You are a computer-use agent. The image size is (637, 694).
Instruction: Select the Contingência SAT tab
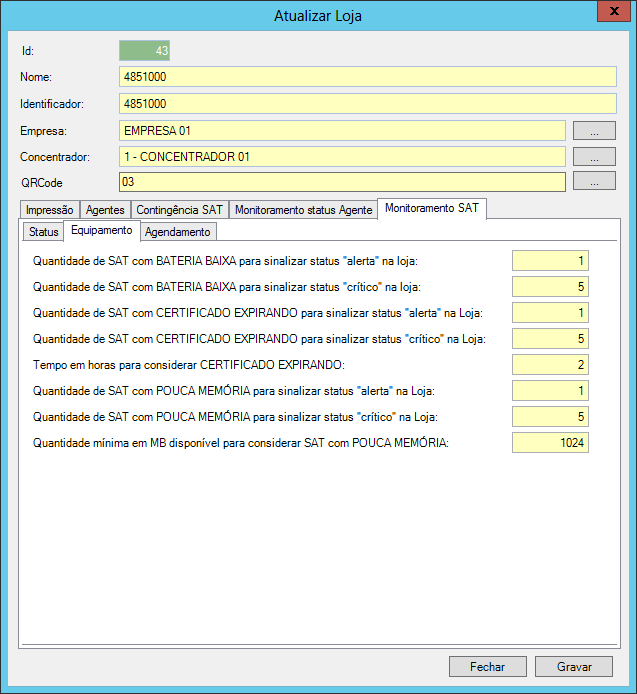[x=179, y=210]
